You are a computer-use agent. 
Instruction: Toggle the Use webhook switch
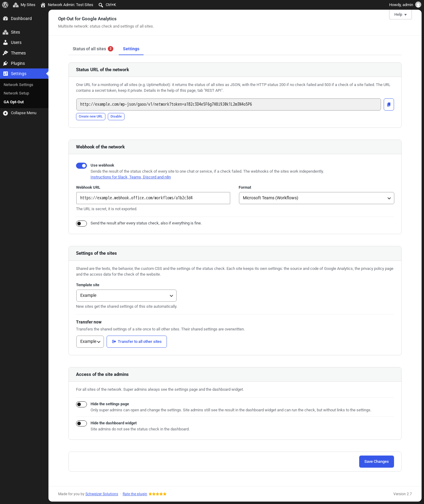tap(81, 166)
